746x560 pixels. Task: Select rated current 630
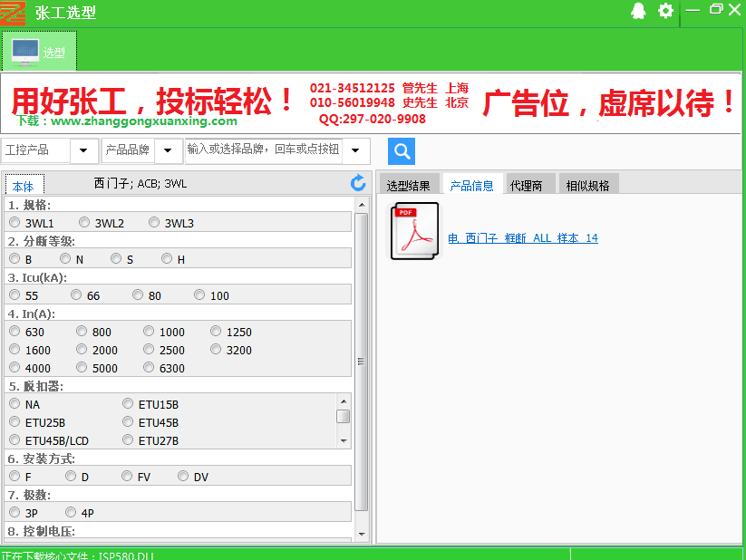15,331
